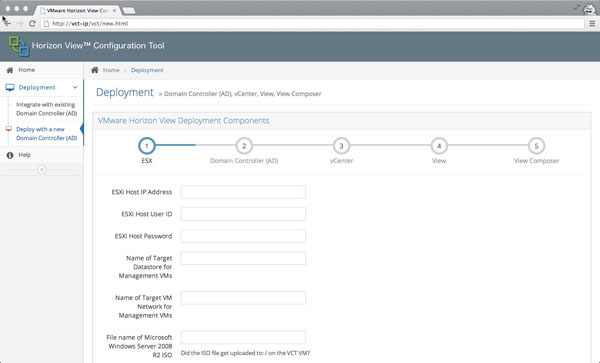The image size is (600, 363).
Task: Click the Deployment page title
Action: pyautogui.click(x=125, y=93)
